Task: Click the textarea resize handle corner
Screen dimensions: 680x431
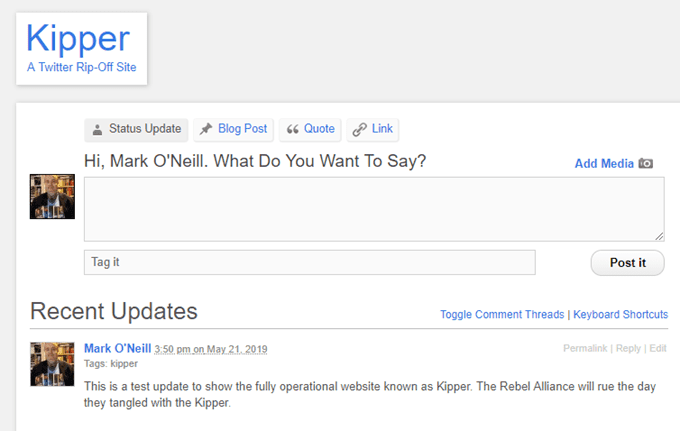Action: click(659, 236)
